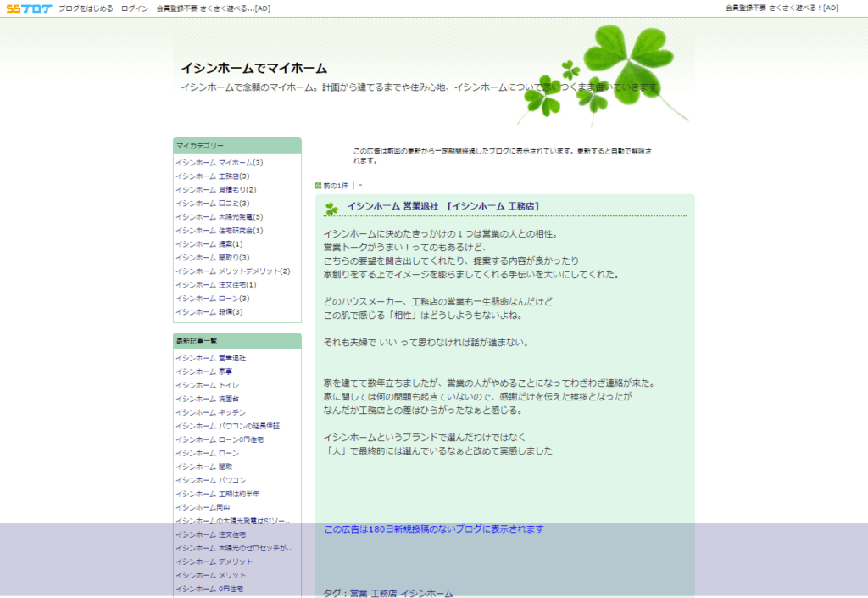Open category イシンホーム ローン(3)
The height and width of the screenshot is (598, 868).
pos(213,298)
